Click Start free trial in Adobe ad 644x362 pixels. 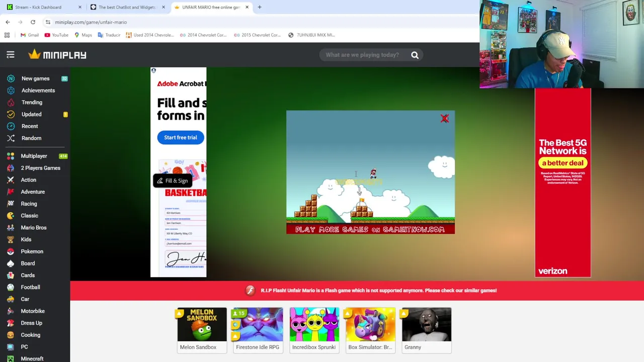[x=181, y=137]
